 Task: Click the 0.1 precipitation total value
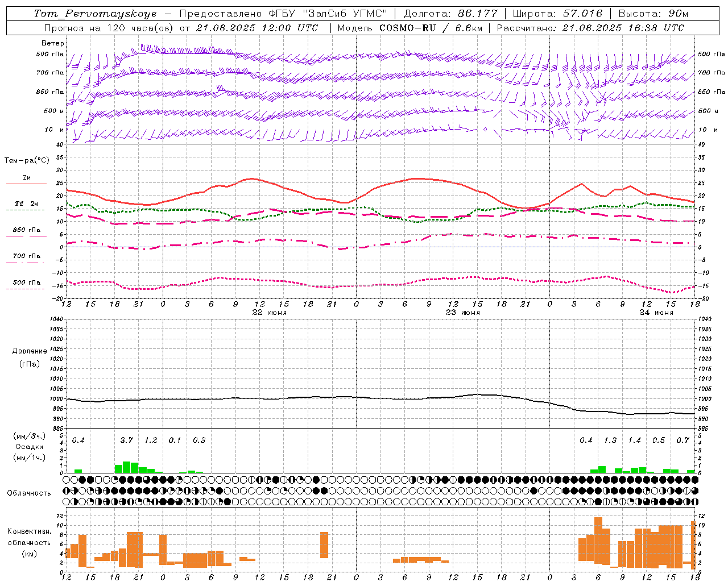pyautogui.click(x=175, y=440)
